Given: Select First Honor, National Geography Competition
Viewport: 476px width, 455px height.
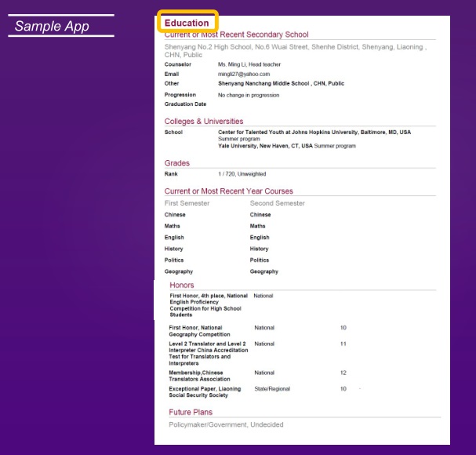Looking at the screenshot, I should tap(199, 331).
